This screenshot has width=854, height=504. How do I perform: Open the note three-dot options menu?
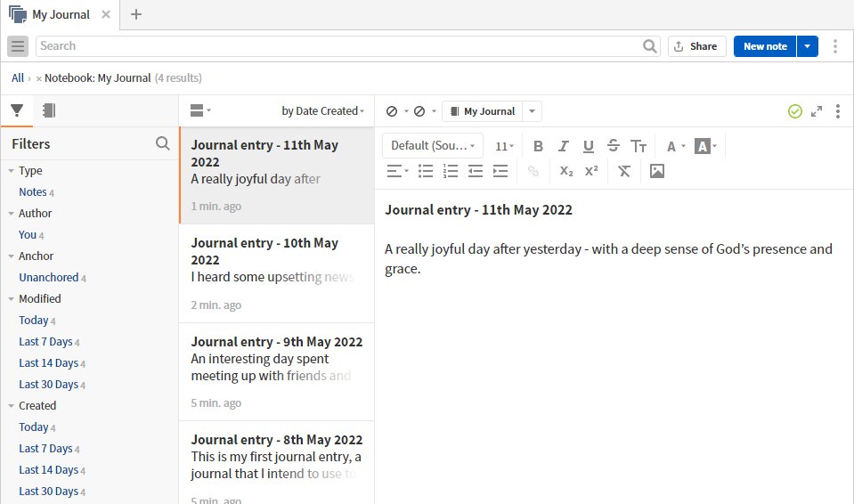pos(838,111)
